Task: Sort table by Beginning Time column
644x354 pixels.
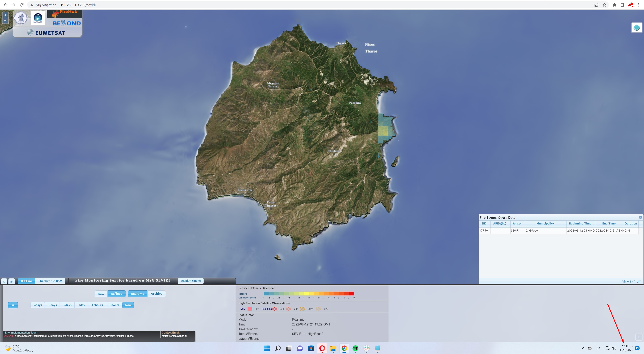Action: tap(580, 223)
